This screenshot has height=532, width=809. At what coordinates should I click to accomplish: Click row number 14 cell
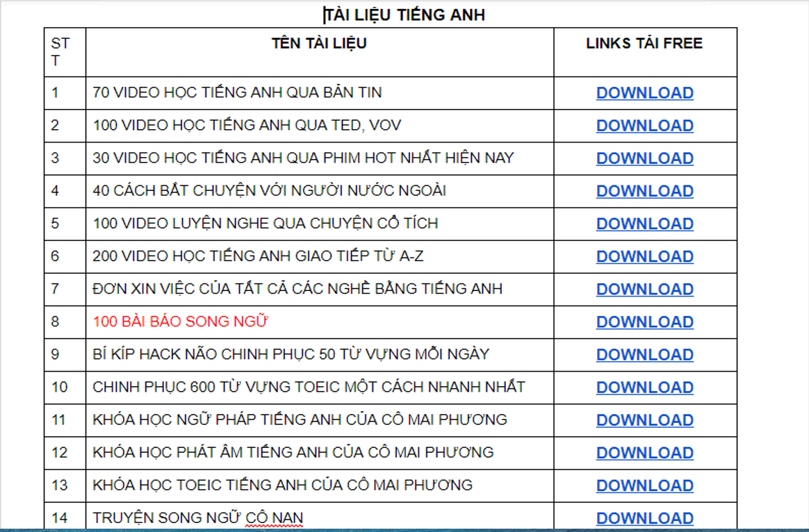(65, 517)
